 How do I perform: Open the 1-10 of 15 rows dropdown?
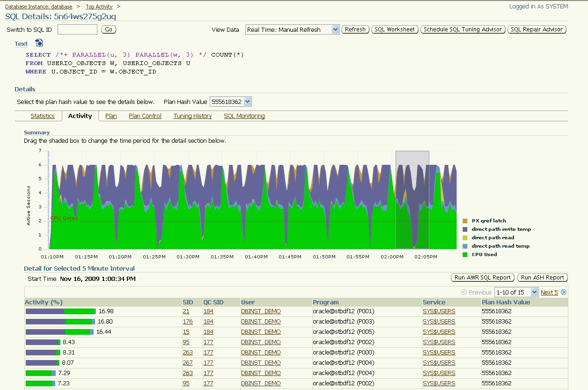(516, 292)
